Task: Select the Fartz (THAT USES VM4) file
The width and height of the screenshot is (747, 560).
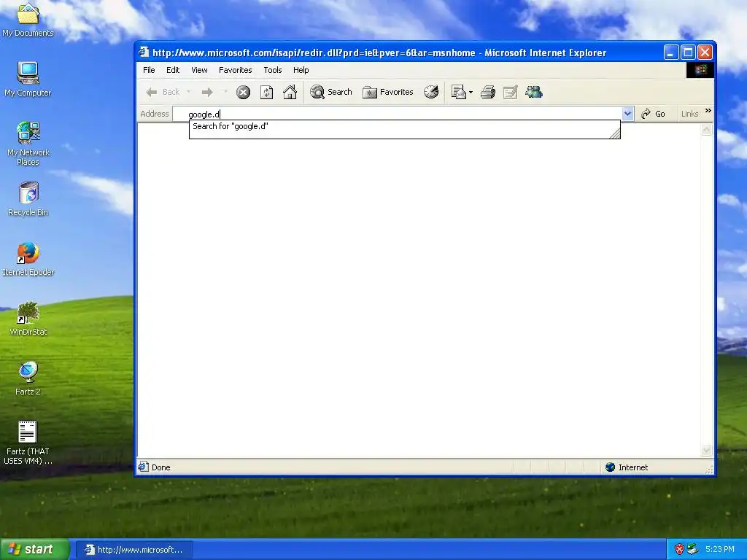Action: point(28,443)
